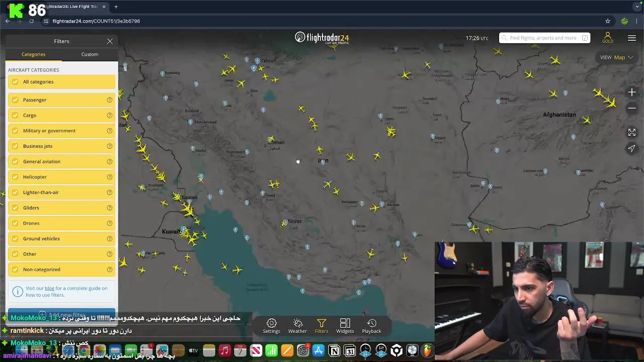Open the Flightradar24 hamburger menu
The width and height of the screenshot is (644, 362).
pos(632,38)
